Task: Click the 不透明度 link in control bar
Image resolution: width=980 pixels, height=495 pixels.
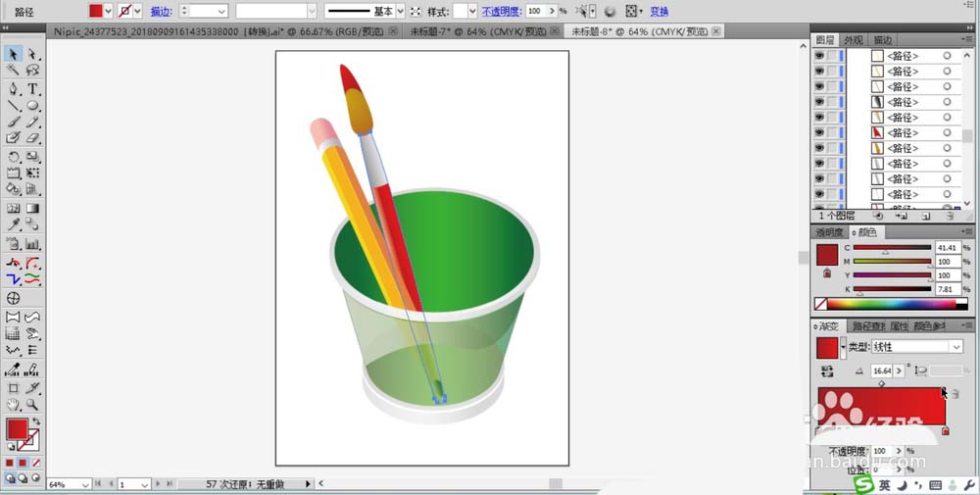Action: click(501, 11)
